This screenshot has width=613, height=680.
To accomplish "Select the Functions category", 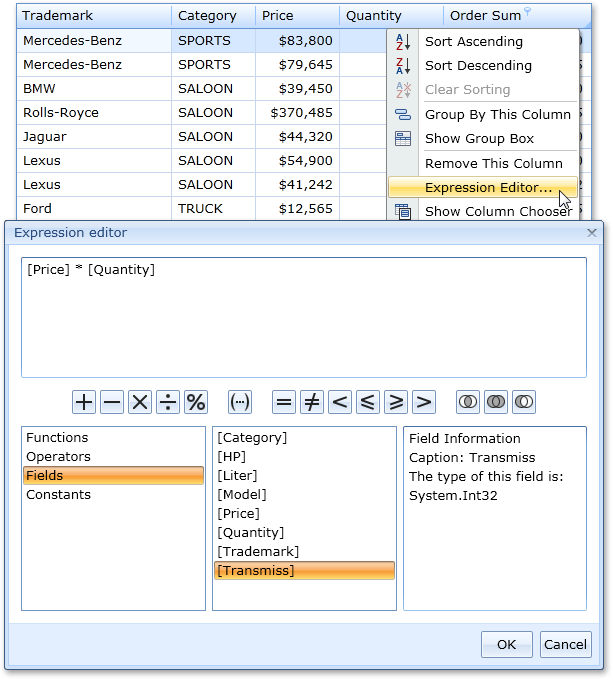I will 57,438.
